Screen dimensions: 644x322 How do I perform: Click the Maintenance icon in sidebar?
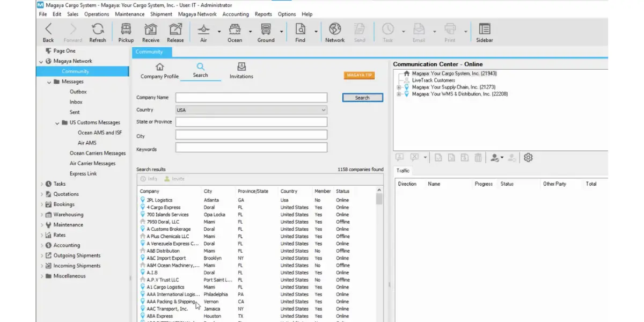pos(49,225)
